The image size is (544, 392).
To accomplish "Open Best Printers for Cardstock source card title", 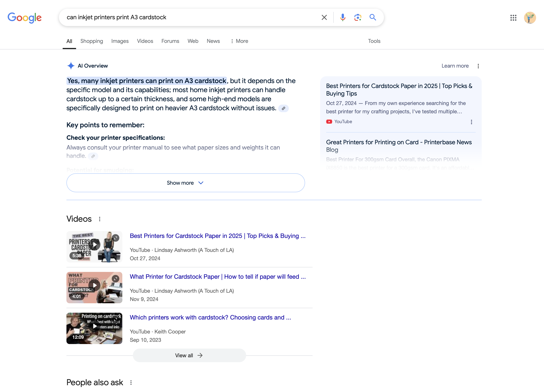I will (x=399, y=90).
